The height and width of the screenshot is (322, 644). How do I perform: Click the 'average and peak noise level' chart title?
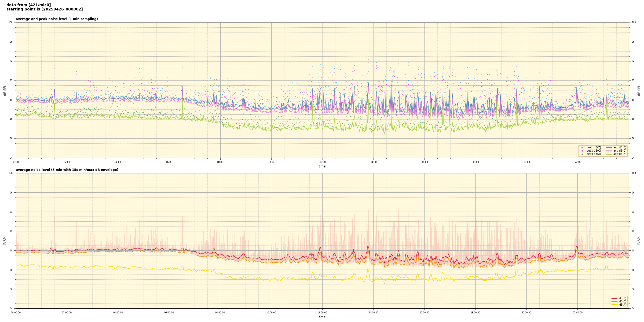click(57, 19)
